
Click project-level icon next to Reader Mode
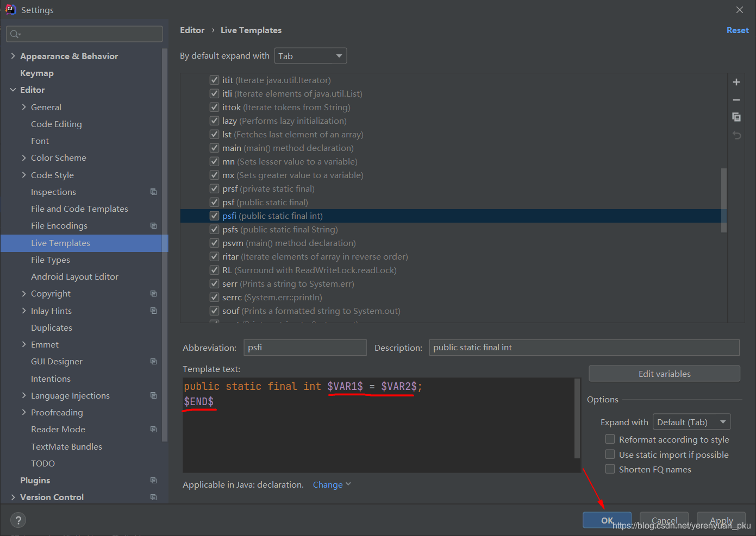153,429
